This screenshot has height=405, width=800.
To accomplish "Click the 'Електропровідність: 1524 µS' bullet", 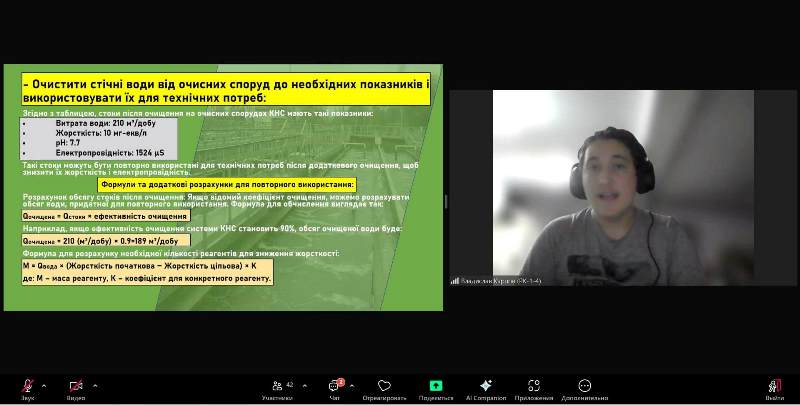I will point(110,153).
